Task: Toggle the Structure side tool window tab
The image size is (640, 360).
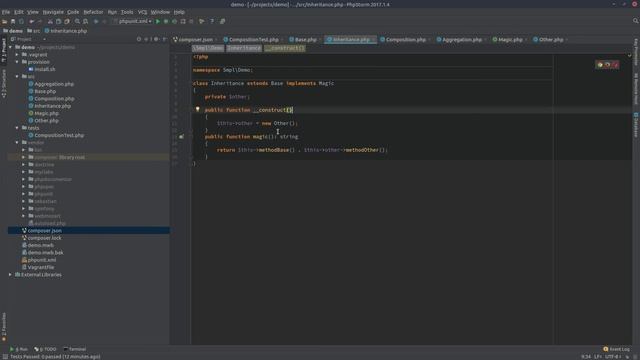Action: coord(4,84)
